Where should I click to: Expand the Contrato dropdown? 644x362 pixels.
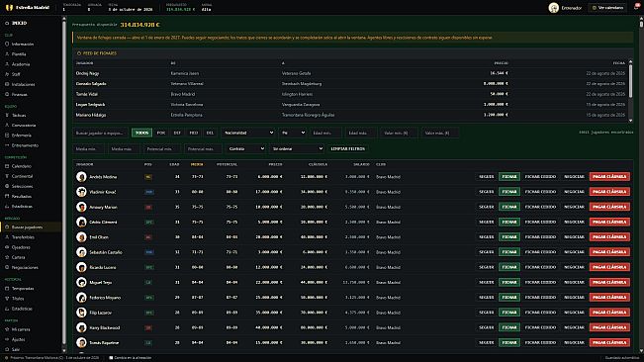(x=245, y=149)
